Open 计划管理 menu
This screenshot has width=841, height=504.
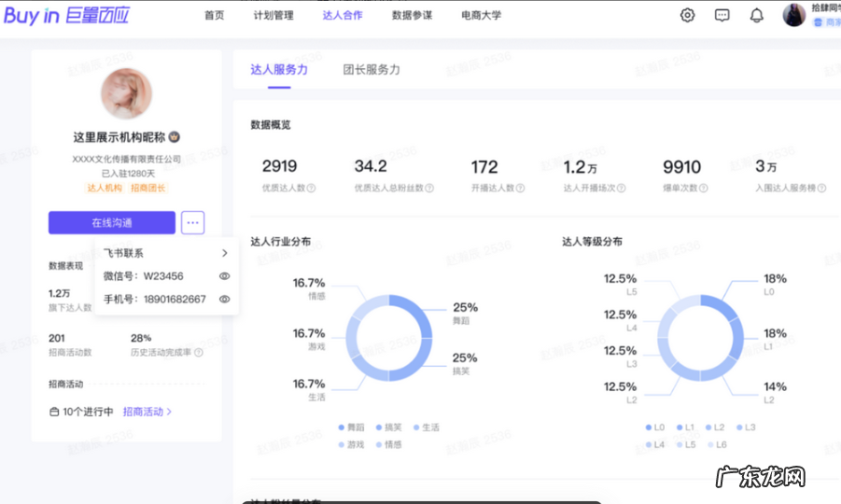[x=273, y=16]
